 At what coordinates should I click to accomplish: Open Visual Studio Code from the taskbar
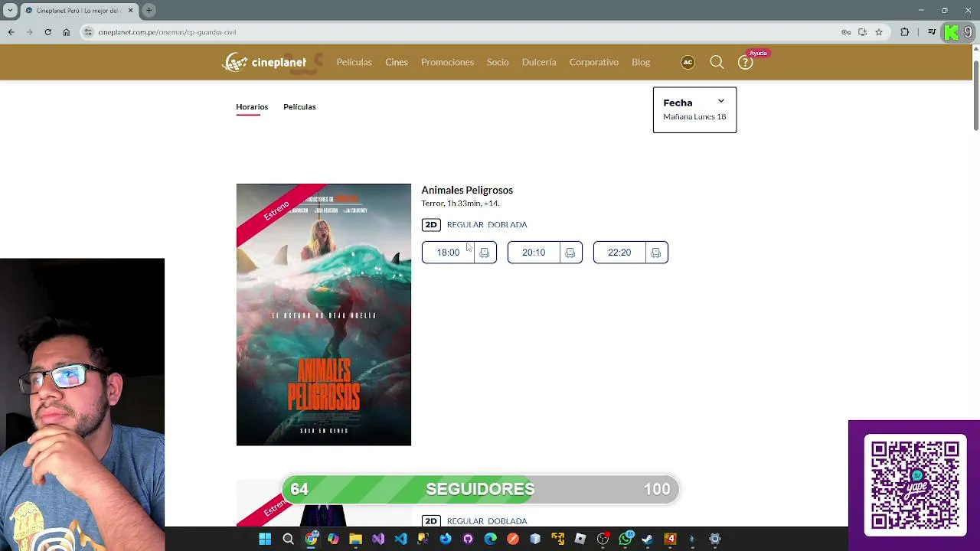click(400, 539)
